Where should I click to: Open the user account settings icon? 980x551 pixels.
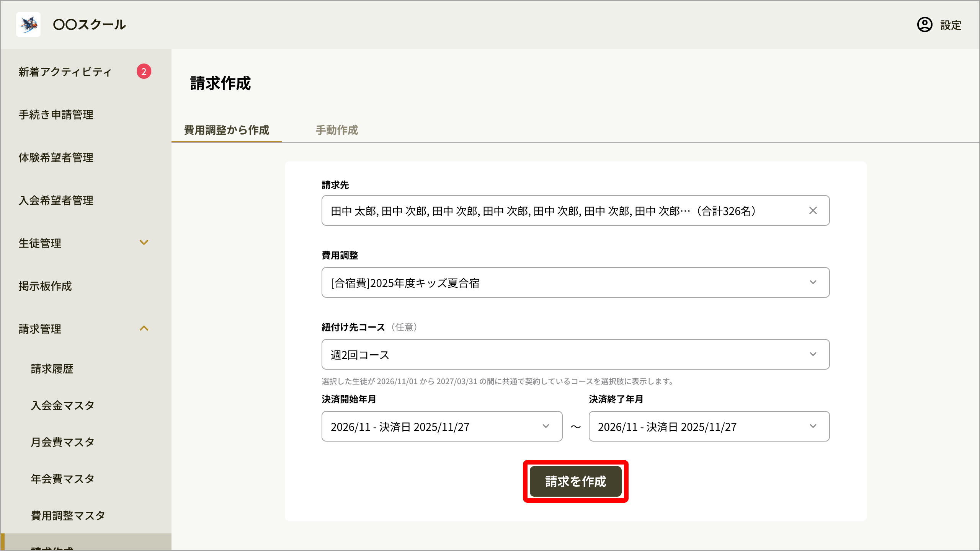[x=924, y=25]
